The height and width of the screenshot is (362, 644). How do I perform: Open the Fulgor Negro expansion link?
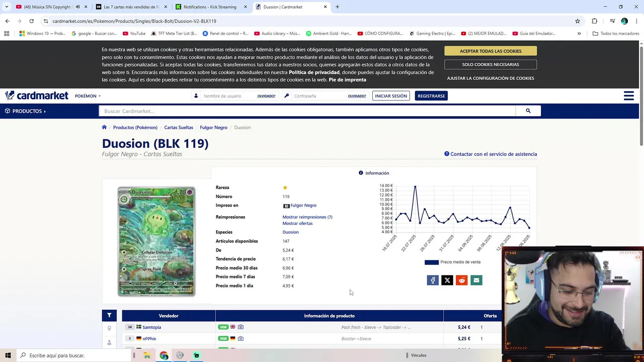(x=303, y=206)
